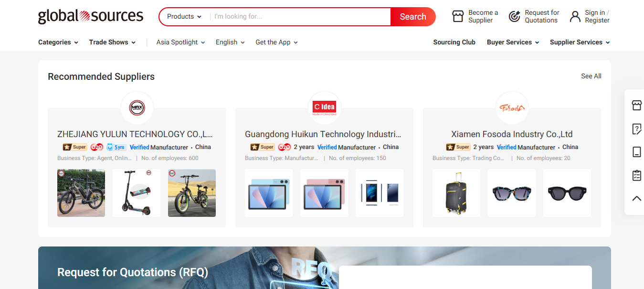Click Business Type: Trading Co... text
Screen dimensions: 644x289
(468, 158)
